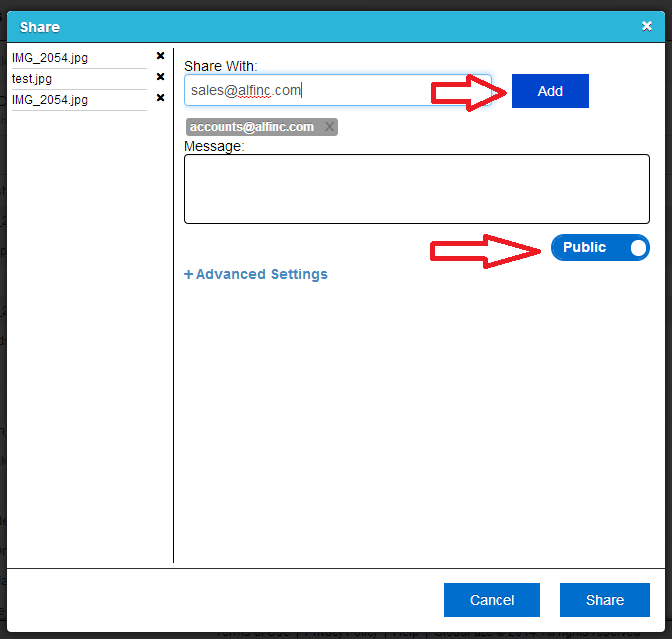672x641 pixels.
Task: Click the 'Share With:' label
Action: click(x=221, y=66)
